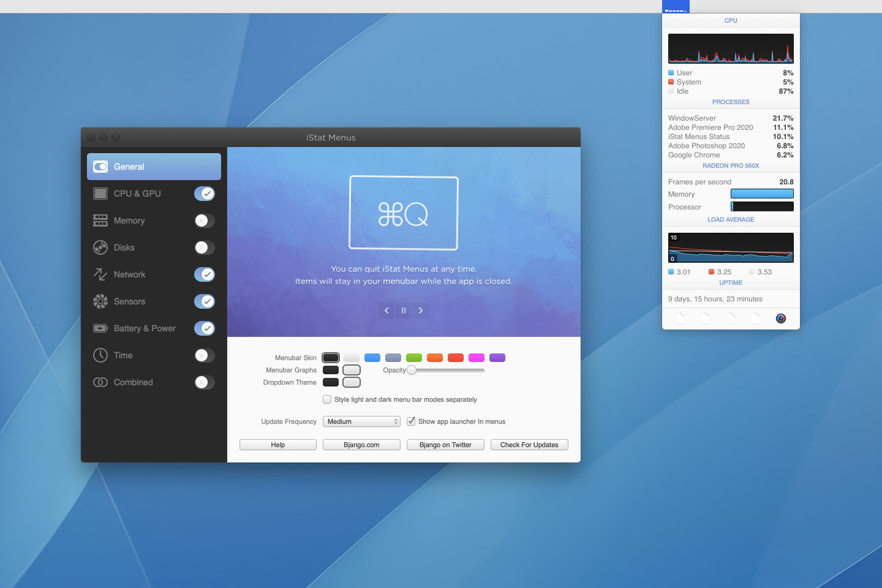Click the Bjango on Twitter button

point(445,445)
